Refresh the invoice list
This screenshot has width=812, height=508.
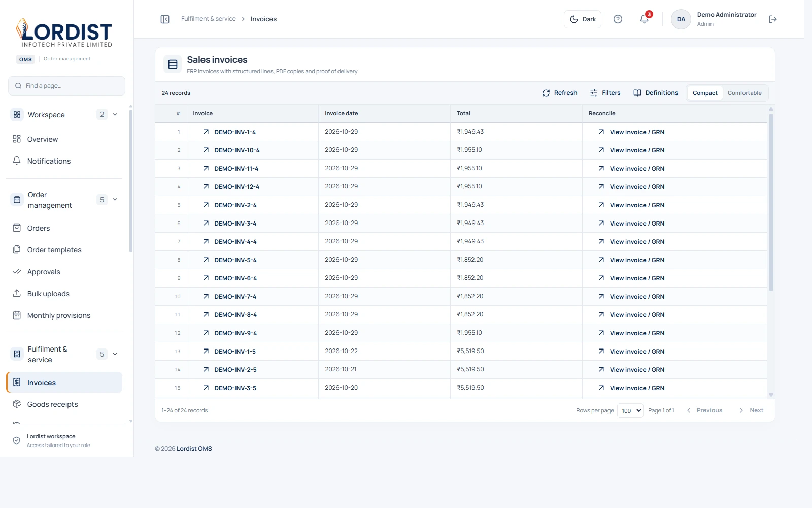coord(560,93)
